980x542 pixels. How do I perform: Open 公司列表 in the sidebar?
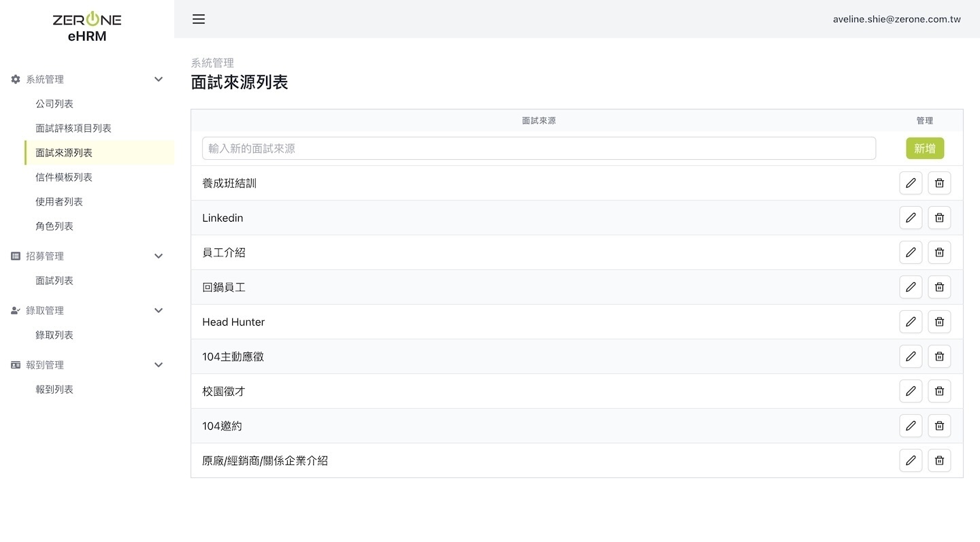click(x=54, y=104)
